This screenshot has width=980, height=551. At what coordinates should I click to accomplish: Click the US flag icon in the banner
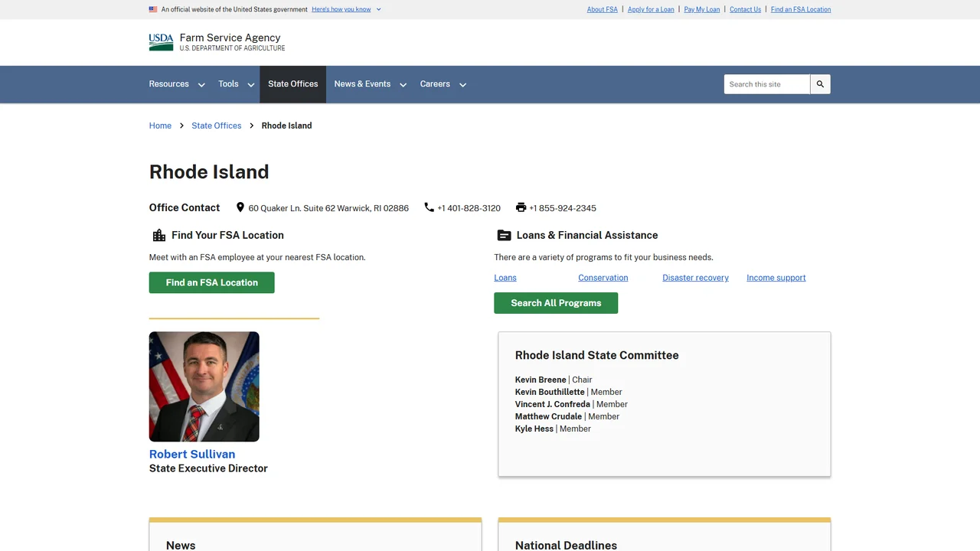[x=153, y=9]
